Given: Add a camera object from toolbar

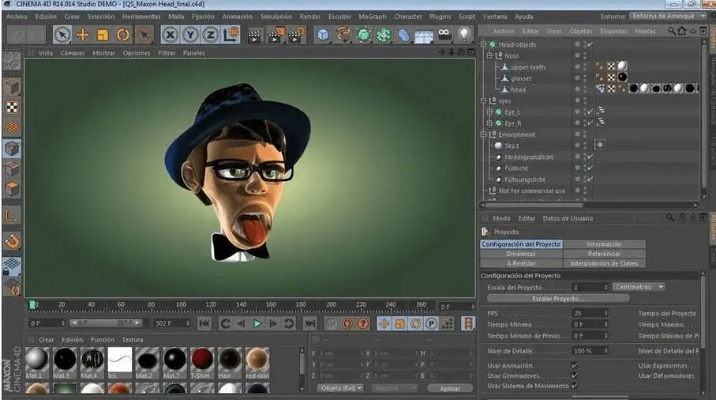Looking at the screenshot, I should [444, 35].
